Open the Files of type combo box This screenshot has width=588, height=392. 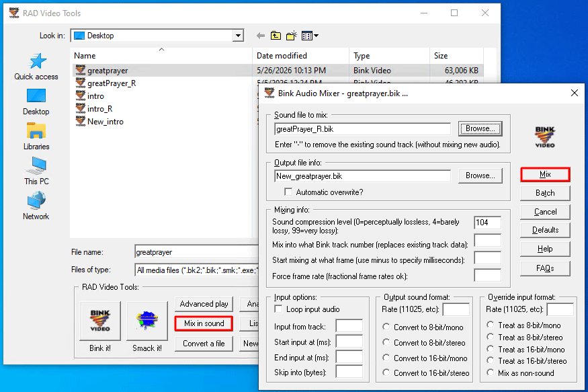coord(196,270)
